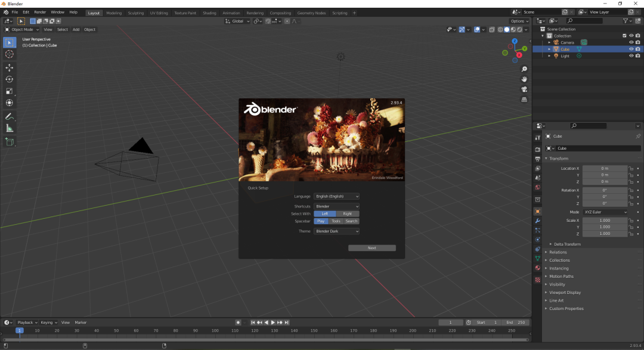Select the Measure tool

click(x=10, y=128)
